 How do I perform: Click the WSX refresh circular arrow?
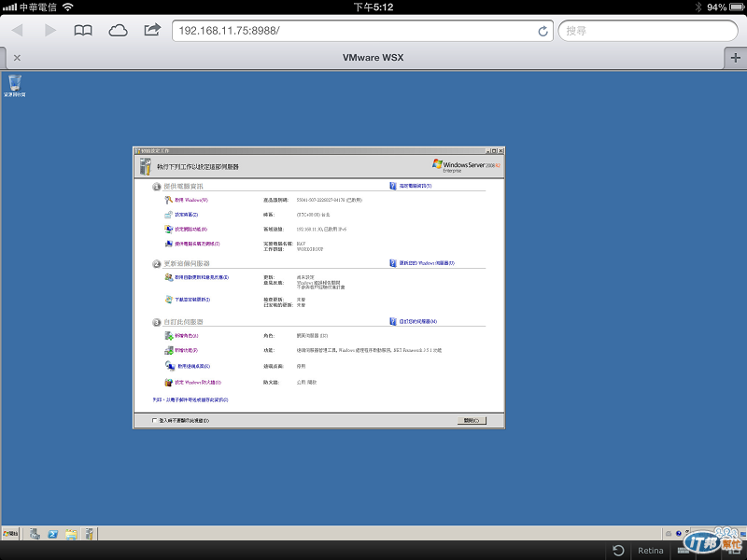point(618,551)
